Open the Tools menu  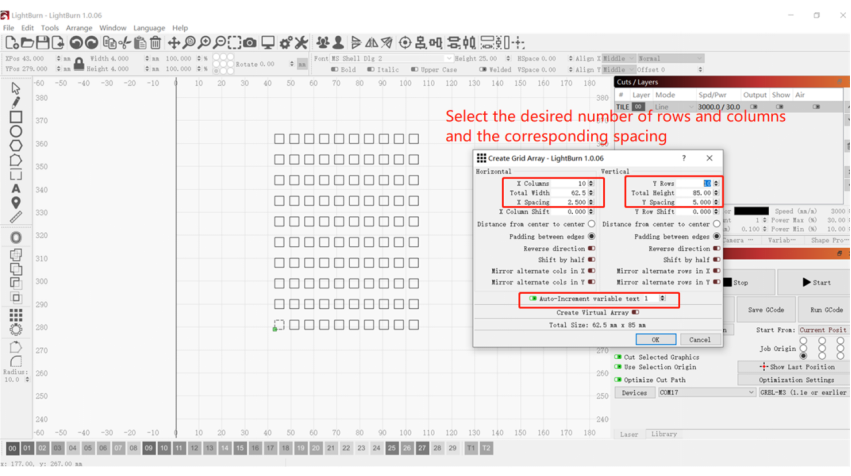(x=50, y=28)
